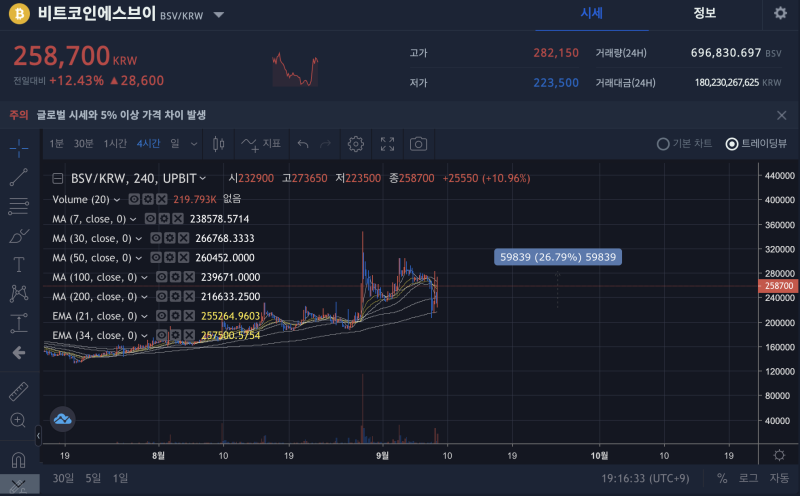
Task: Hide the MA (100, close, 0) indicator
Action: click(161, 277)
